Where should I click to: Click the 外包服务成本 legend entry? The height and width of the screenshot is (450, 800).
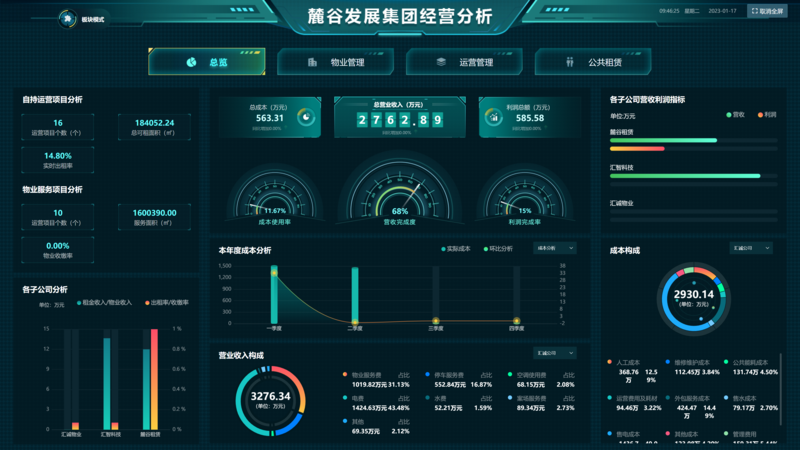691,407
